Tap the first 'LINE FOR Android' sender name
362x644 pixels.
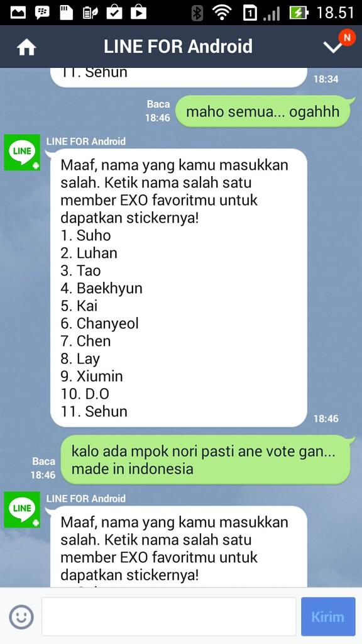point(85,142)
